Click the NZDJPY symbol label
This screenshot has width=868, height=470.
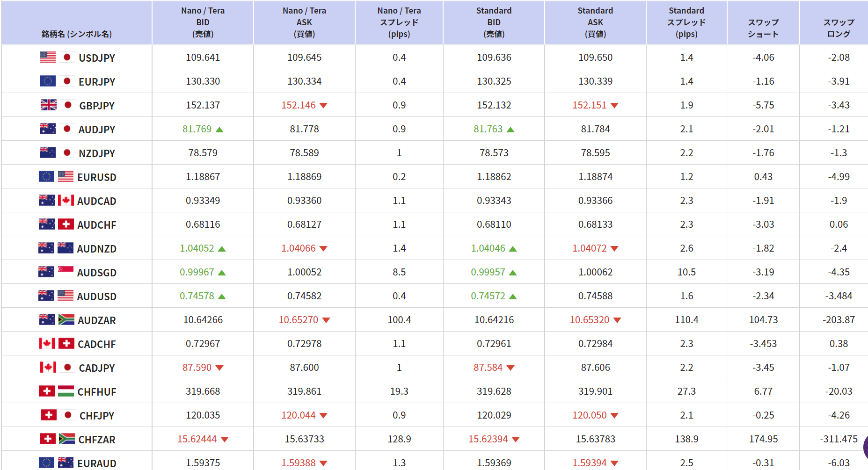point(97,153)
